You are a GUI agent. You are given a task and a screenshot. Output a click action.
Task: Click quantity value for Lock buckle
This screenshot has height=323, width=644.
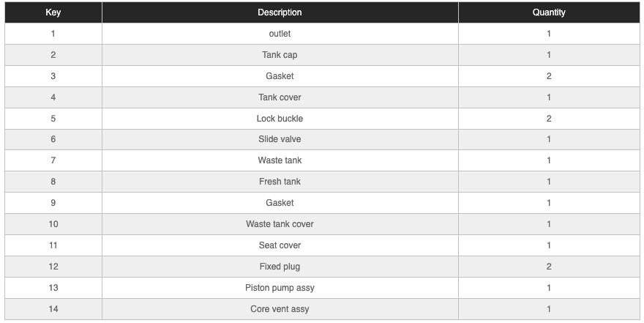[x=549, y=119]
